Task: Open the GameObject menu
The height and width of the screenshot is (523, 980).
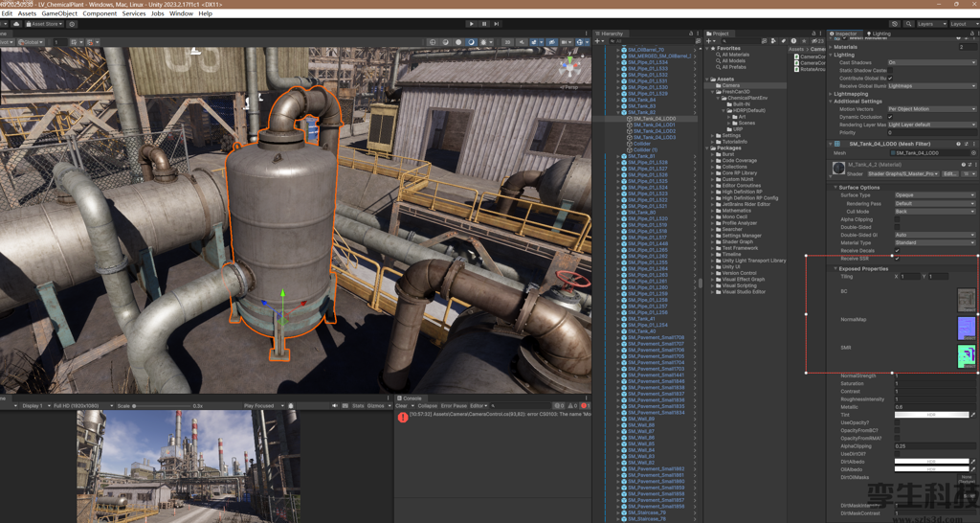Action: [59, 13]
